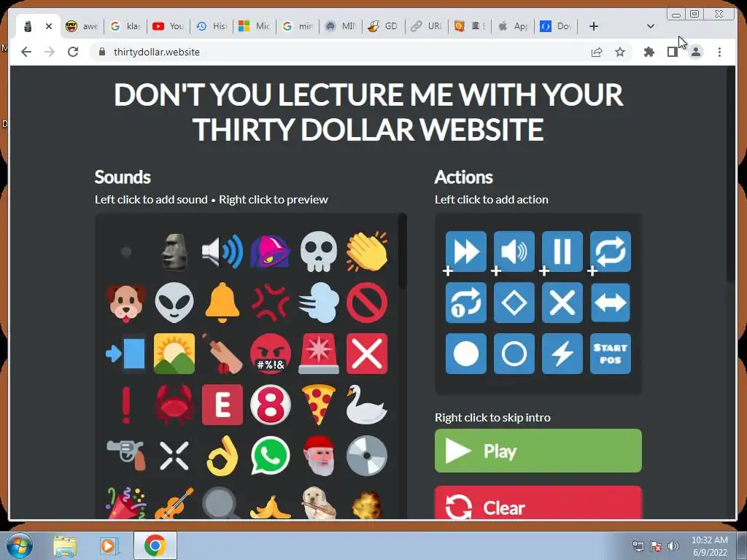Add the red crab sound
Image resolution: width=747 pixels, height=560 pixels.
(x=174, y=405)
